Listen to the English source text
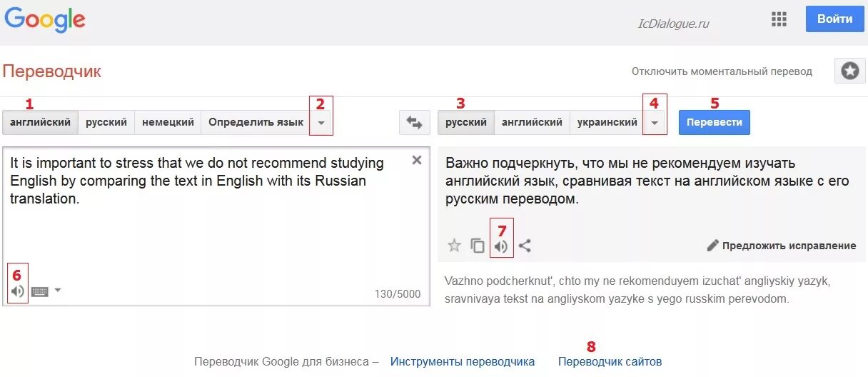The height and width of the screenshot is (377, 868). click(18, 291)
